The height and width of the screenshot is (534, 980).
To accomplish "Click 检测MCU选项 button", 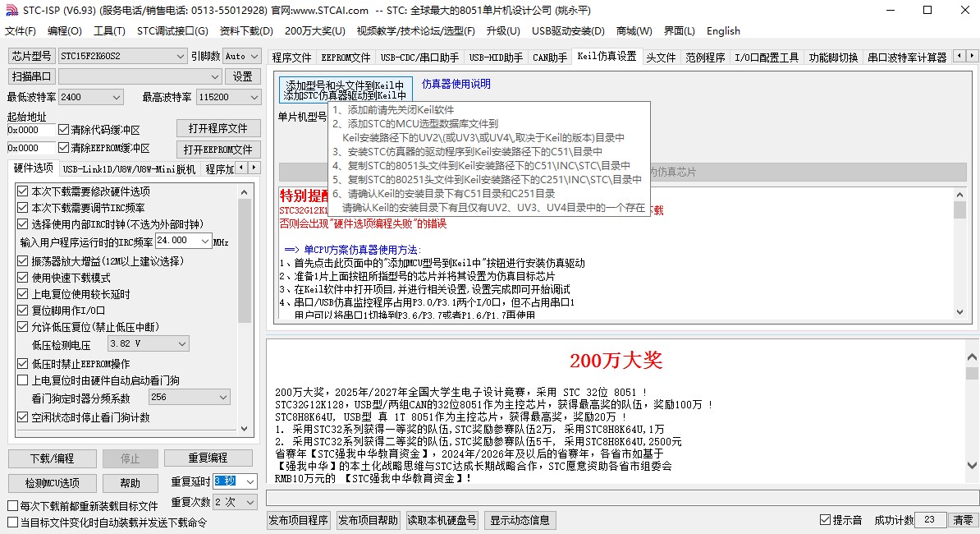I will tap(53, 483).
